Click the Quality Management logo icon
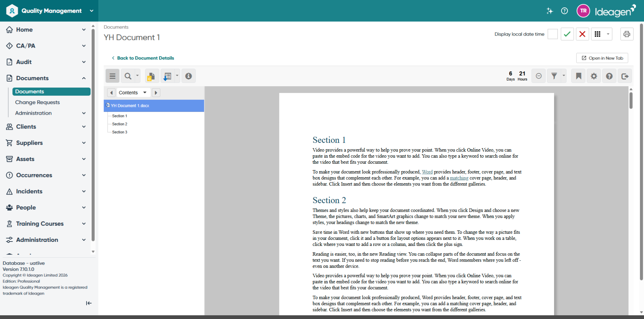Image resolution: width=644 pixels, height=319 pixels. coord(12,11)
